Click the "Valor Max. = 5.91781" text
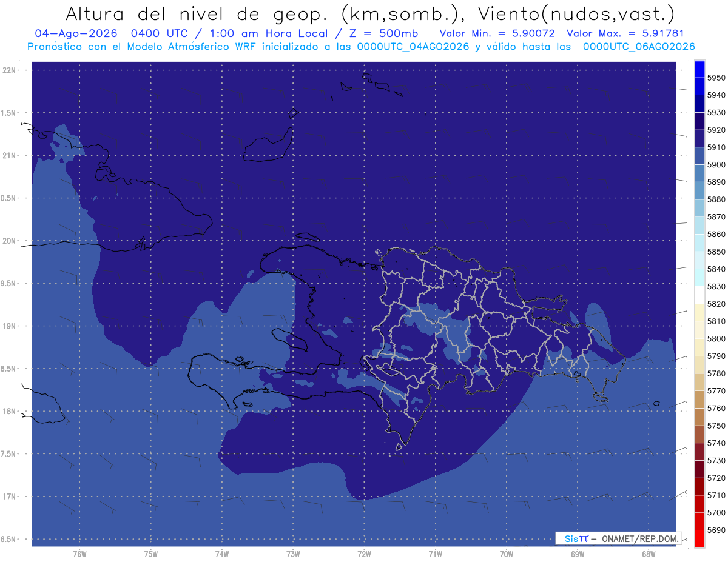Image resolution: width=728 pixels, height=562 pixels. point(625,33)
